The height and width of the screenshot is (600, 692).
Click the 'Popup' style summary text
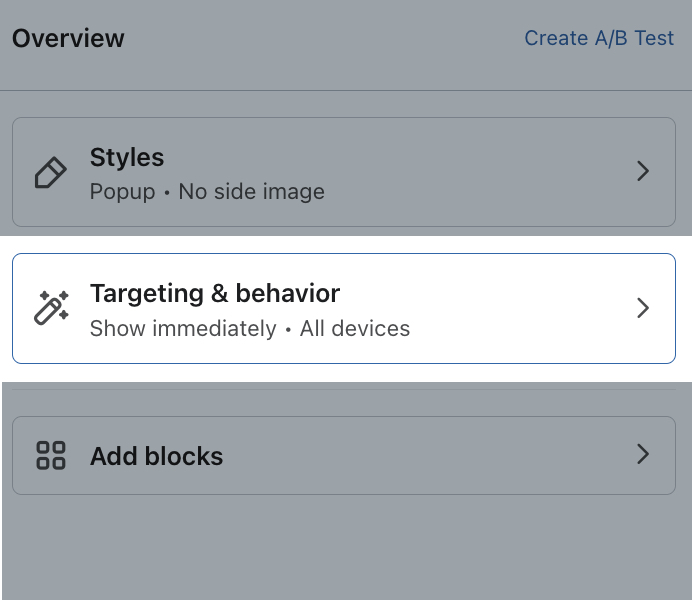click(122, 191)
